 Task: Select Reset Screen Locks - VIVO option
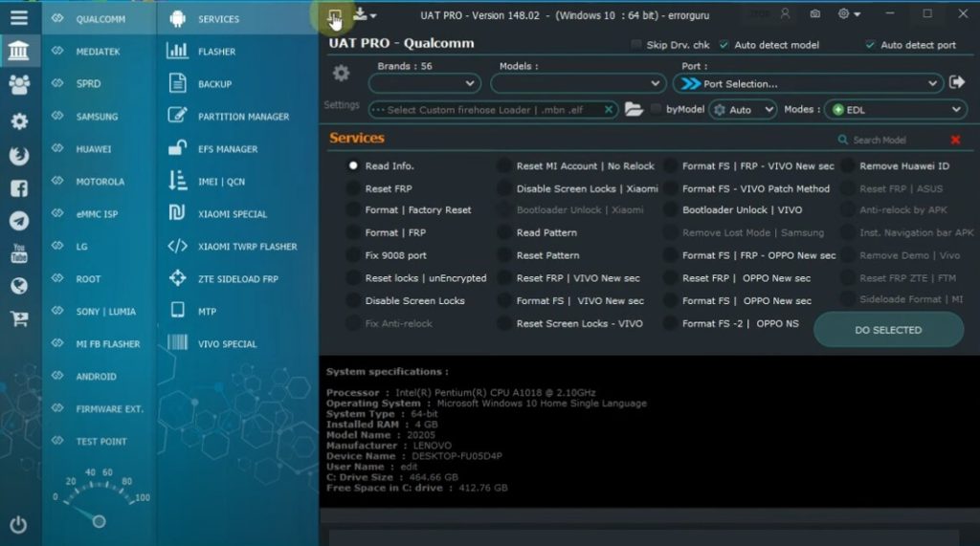click(503, 323)
